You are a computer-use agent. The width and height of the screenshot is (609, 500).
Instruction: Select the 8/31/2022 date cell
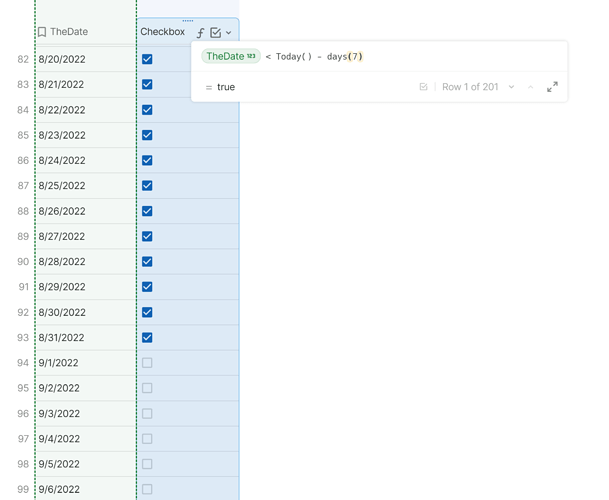point(85,338)
